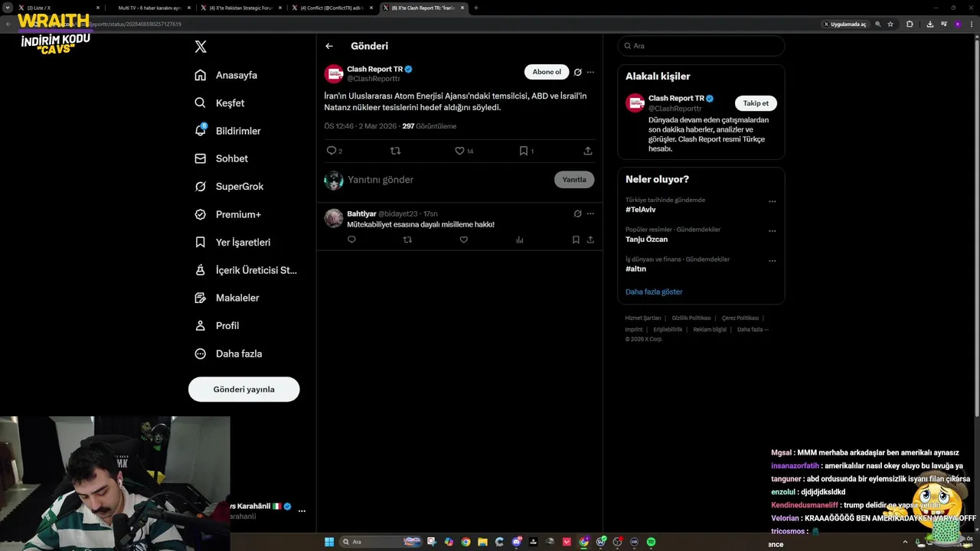Open #altın trending topic

tap(635, 269)
